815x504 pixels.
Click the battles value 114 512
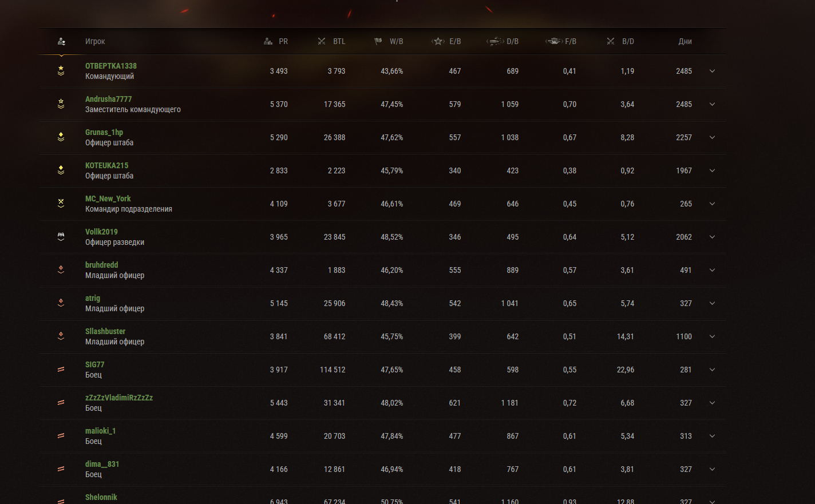tap(333, 370)
